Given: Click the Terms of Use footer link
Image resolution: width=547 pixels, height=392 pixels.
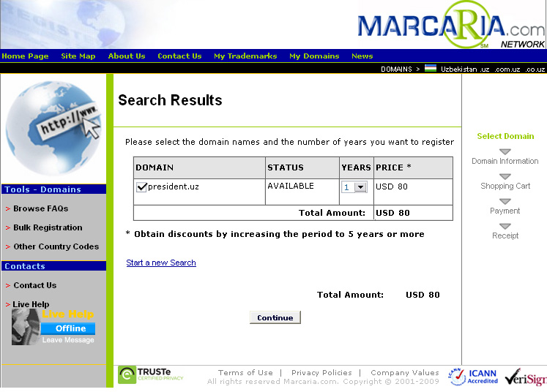Looking at the screenshot, I should [245, 372].
